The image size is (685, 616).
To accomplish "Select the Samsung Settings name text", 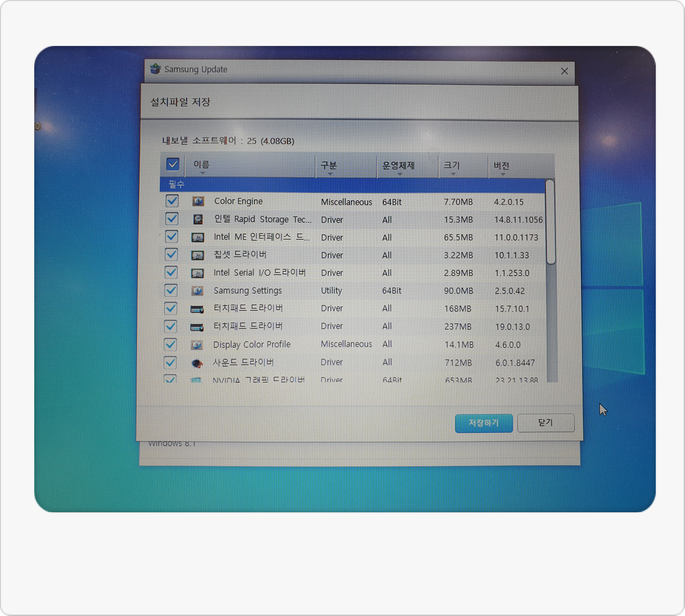I will (248, 290).
